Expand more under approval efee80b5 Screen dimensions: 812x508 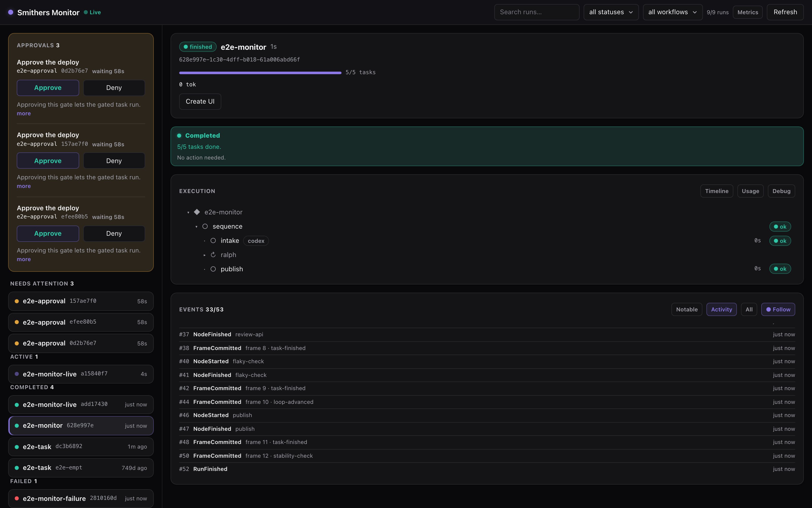(x=24, y=259)
